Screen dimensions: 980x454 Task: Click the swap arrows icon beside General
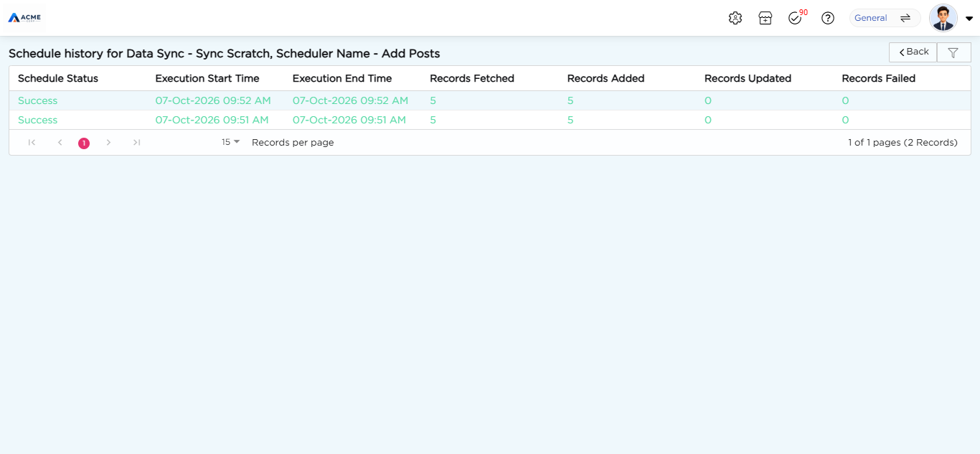pyautogui.click(x=905, y=18)
